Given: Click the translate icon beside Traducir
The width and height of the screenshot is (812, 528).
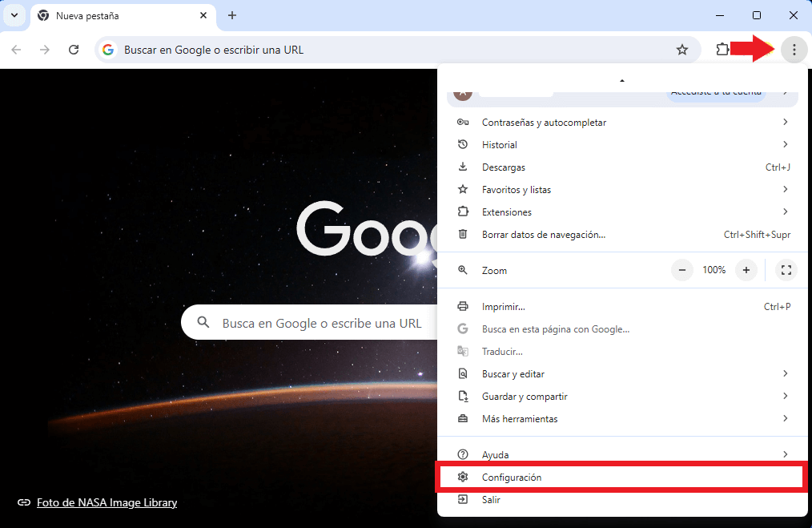Looking at the screenshot, I should coord(462,351).
